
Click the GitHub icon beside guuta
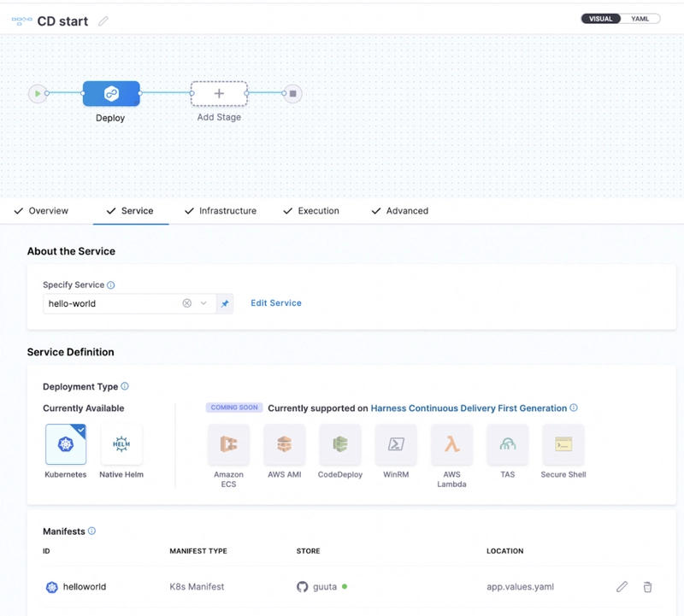pyautogui.click(x=303, y=587)
